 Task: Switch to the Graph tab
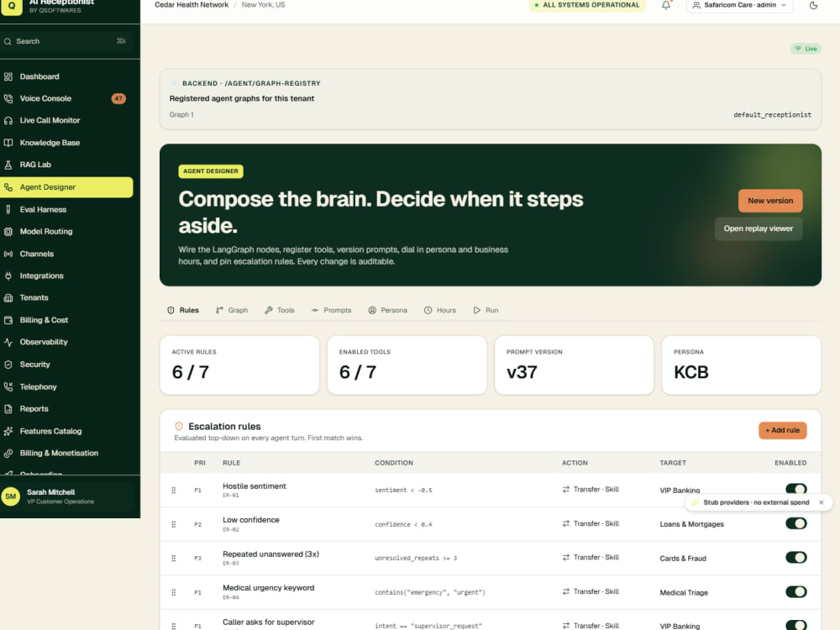coord(232,310)
